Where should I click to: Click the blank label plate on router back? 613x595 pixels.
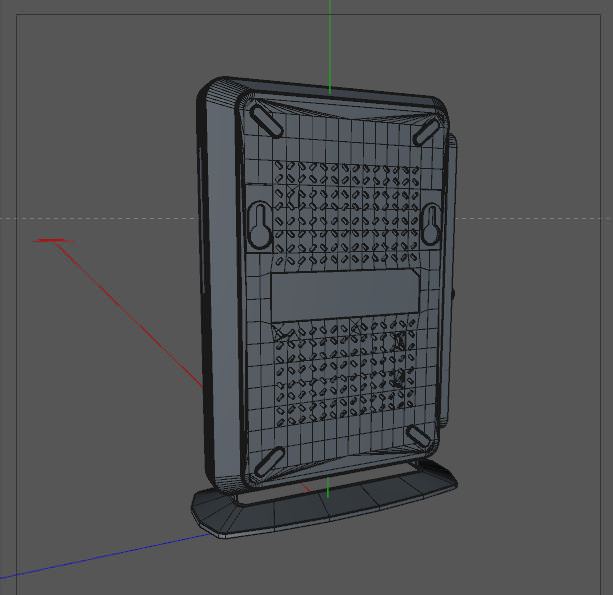click(345, 295)
